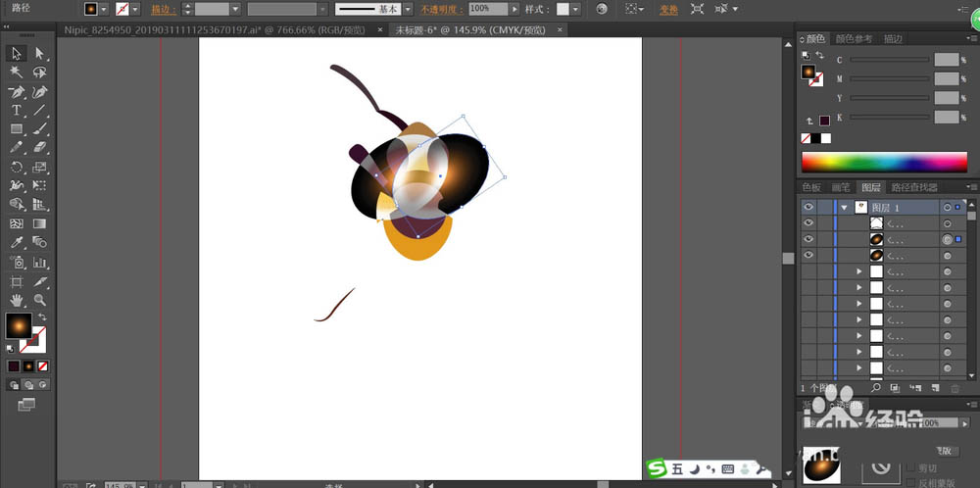Pick a color from the spectrum bar
Viewport: 980px width, 488px height.
884,162
